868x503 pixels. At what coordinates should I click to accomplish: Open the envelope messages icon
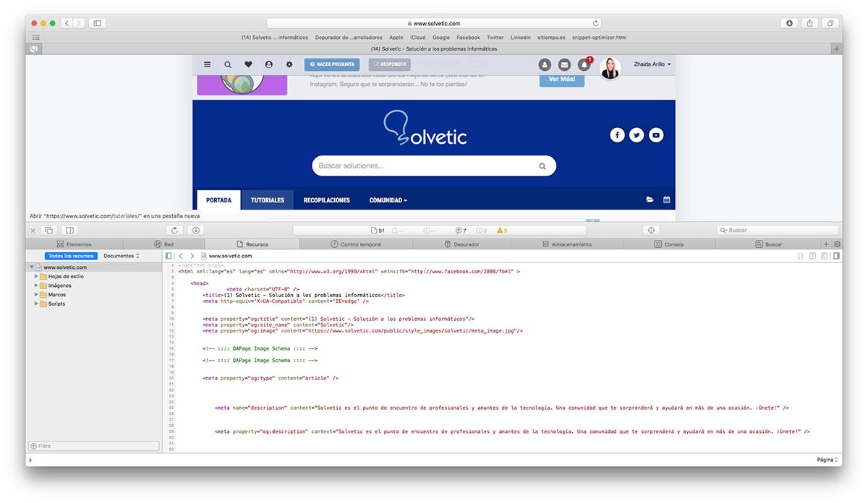[564, 65]
